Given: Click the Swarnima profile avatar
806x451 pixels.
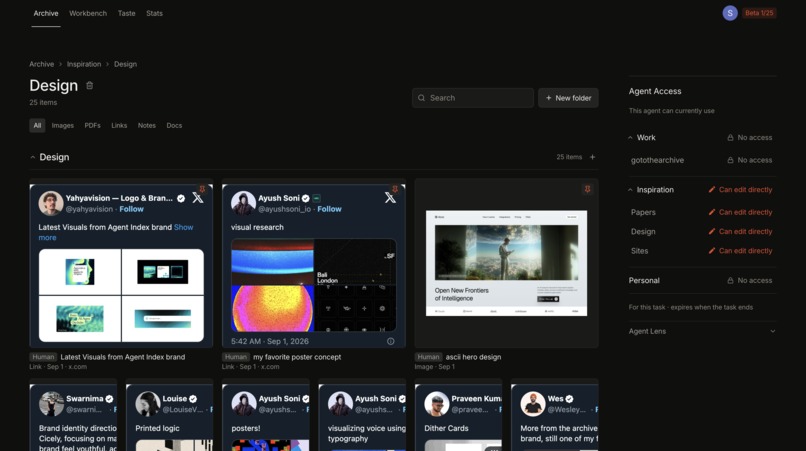Looking at the screenshot, I should coord(51,404).
